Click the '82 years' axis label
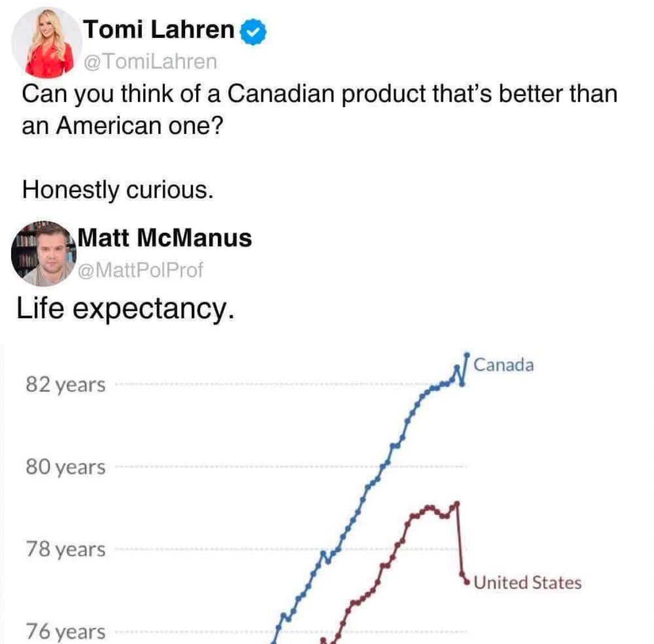654x644 pixels. coord(65,385)
